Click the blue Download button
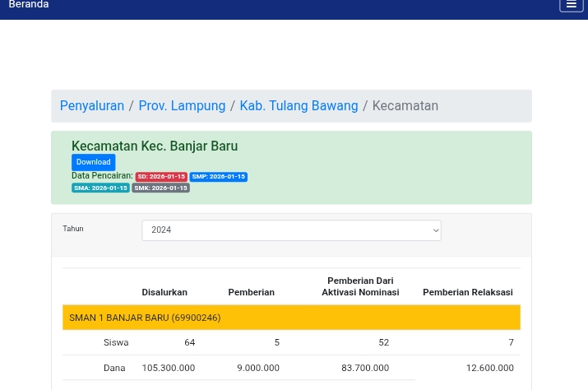This screenshot has height=390, width=588. (94, 162)
